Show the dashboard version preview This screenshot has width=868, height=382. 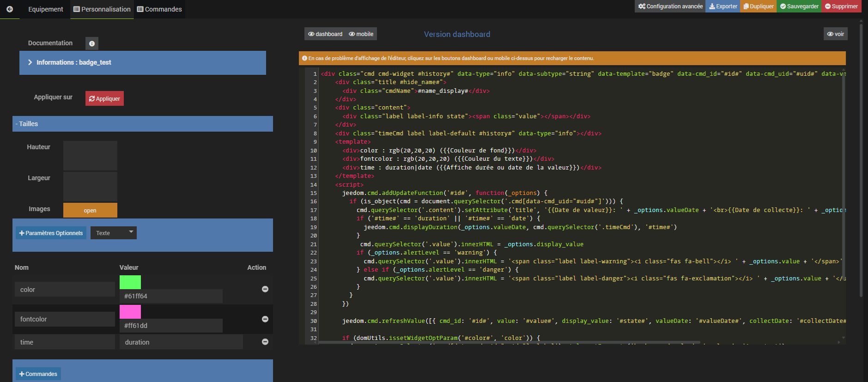[x=325, y=34]
